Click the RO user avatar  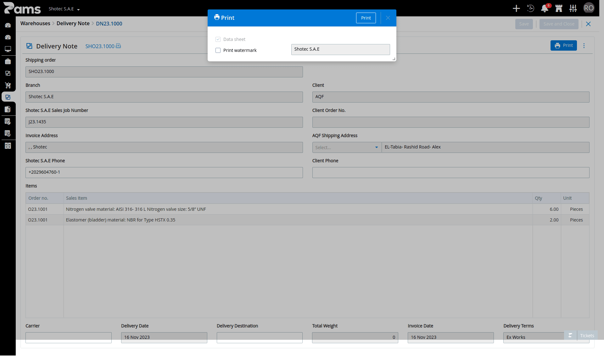click(589, 8)
